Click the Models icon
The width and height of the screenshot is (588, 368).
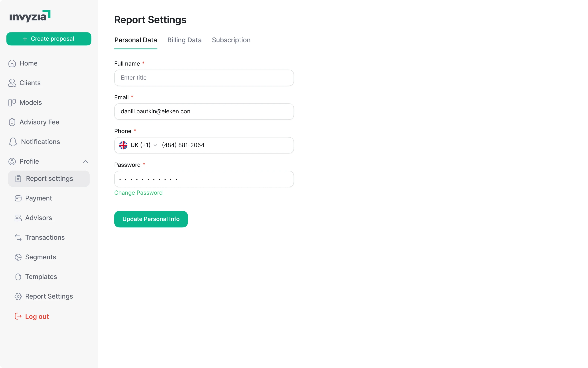click(x=12, y=103)
